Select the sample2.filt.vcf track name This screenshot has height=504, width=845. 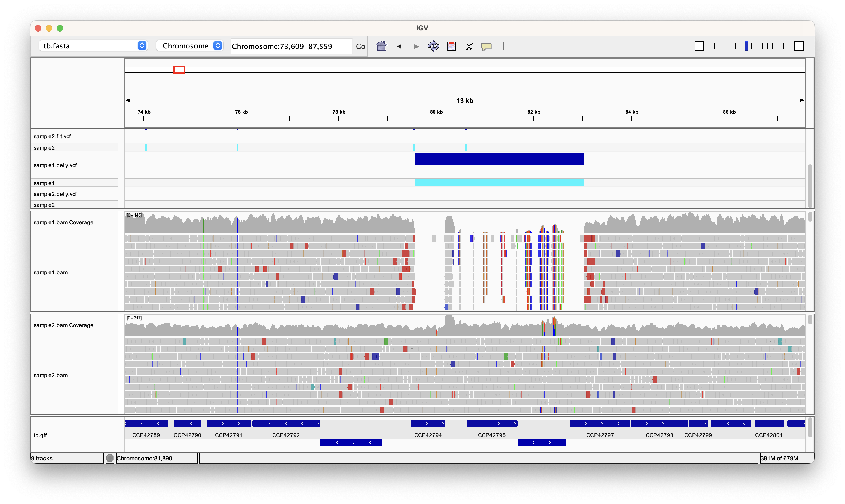[52, 136]
